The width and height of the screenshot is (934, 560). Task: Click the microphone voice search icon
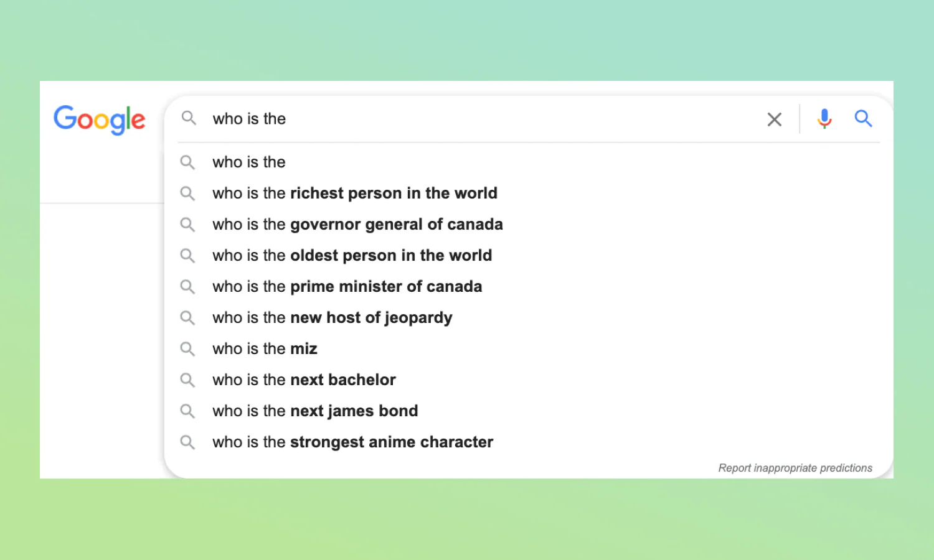[824, 118]
